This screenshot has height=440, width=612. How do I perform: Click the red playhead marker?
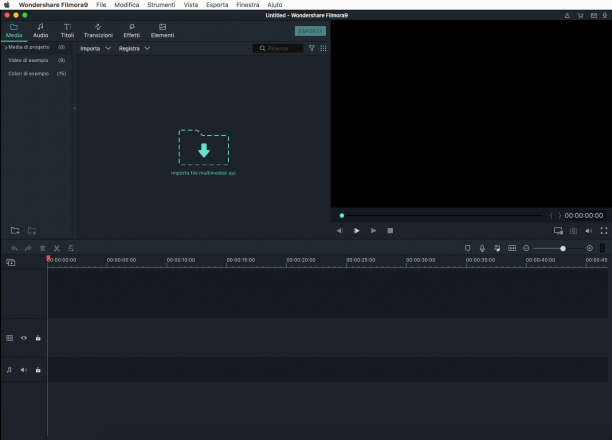point(48,258)
